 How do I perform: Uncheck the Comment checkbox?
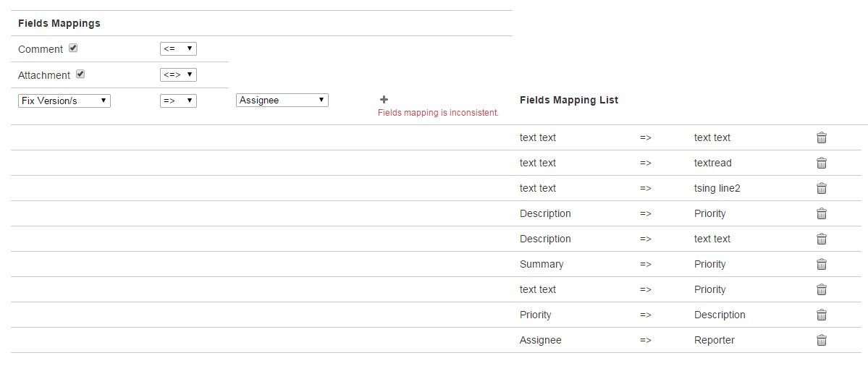click(73, 48)
